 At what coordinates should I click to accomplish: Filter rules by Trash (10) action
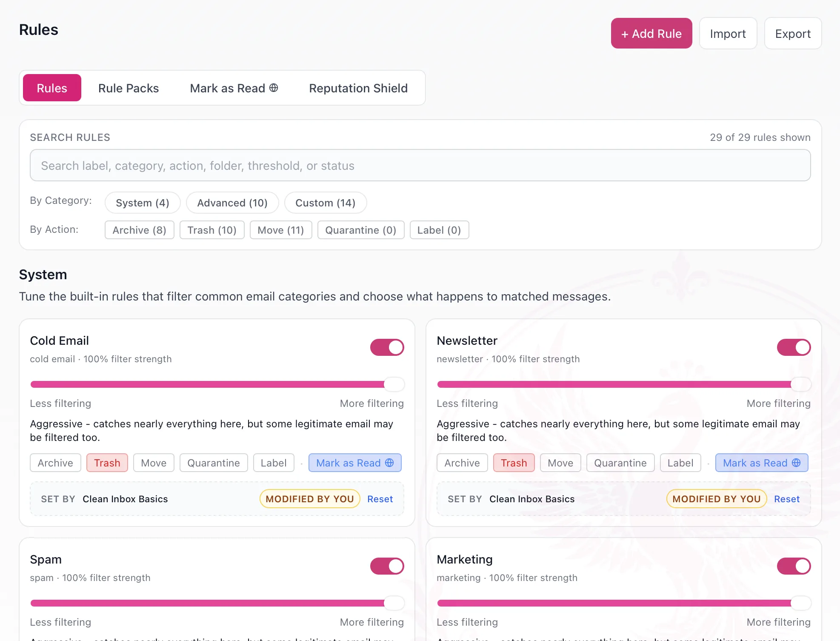click(x=212, y=230)
